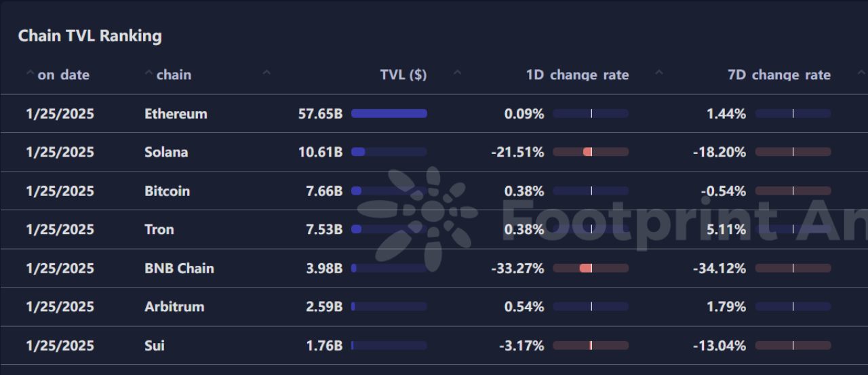
Task: Click the sort arrow beside "on date" header
Action: click(x=30, y=72)
